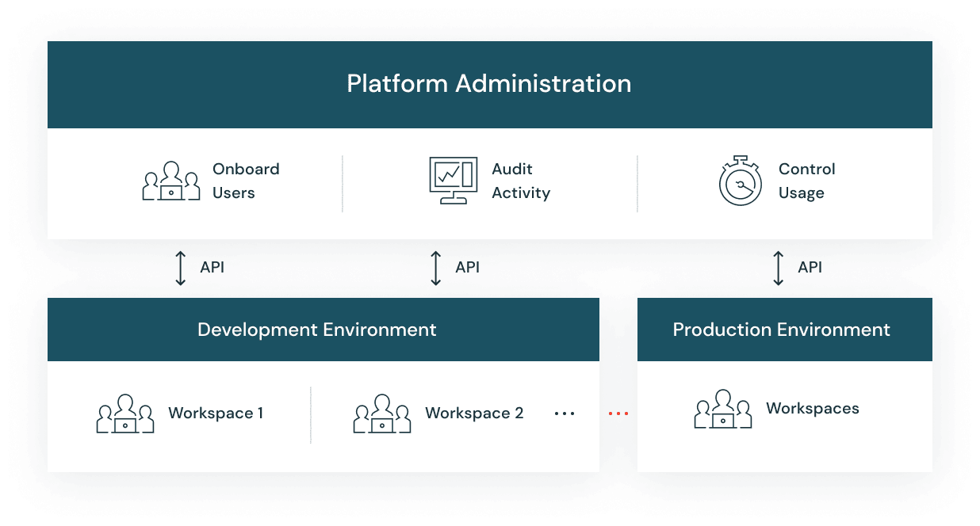Click the red ellipsis between environments

(618, 414)
